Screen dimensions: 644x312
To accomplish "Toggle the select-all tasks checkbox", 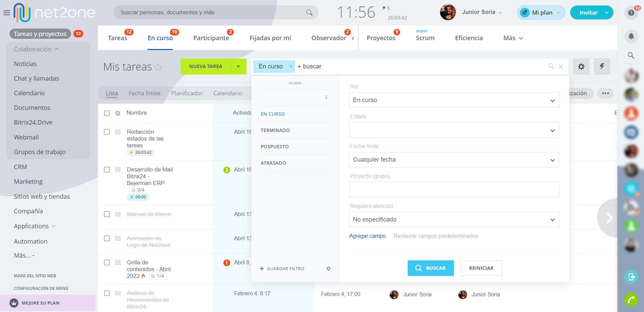I will (107, 113).
